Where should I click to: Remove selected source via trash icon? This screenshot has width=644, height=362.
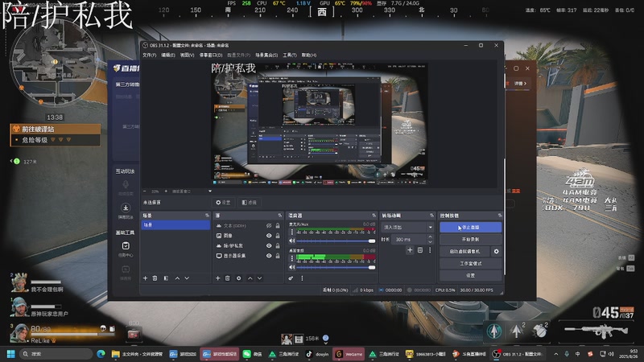(228, 278)
